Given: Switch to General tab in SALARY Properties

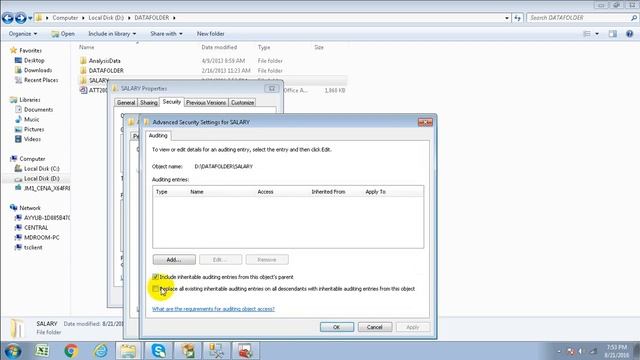Looking at the screenshot, I should (126, 103).
